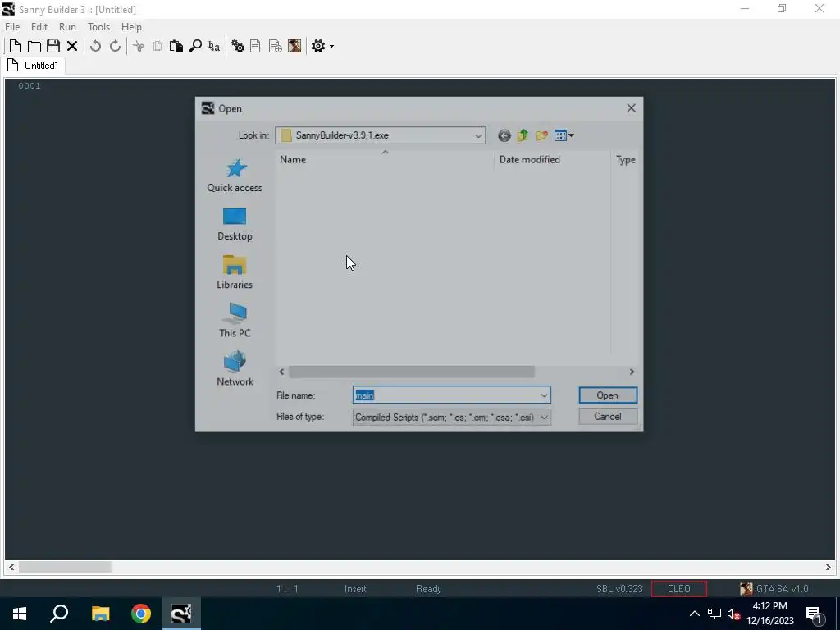Image resolution: width=840 pixels, height=630 pixels.
Task: Open the Edit menu
Action: pos(39,27)
